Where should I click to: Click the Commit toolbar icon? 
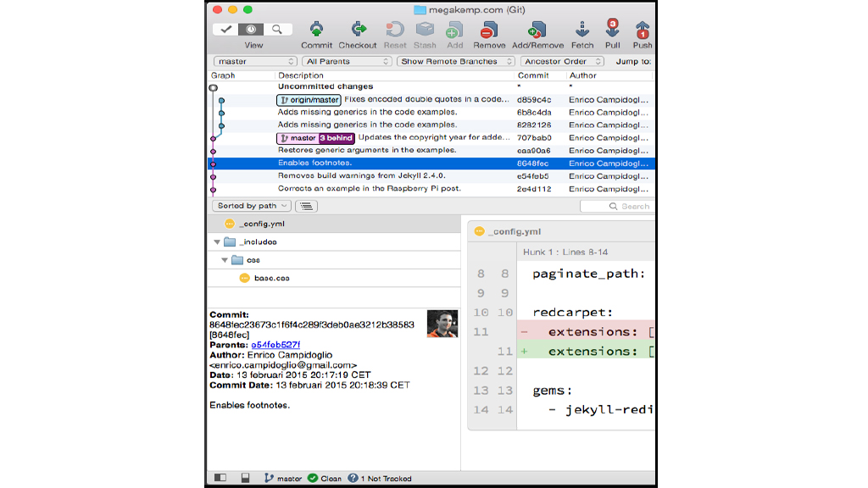pos(316,30)
